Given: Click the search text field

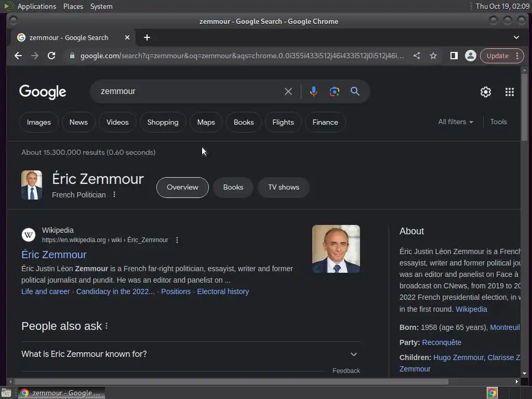Looking at the screenshot, I should click(x=190, y=91).
